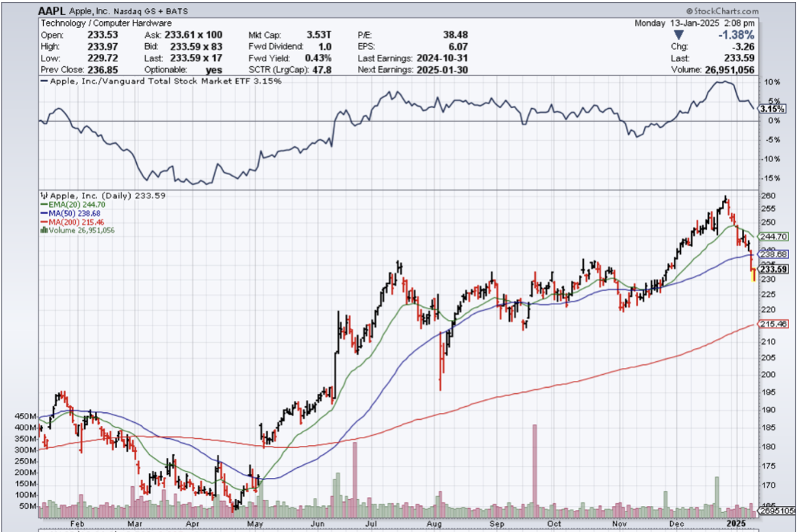Click the Aug label on the date axis
The width and height of the screenshot is (798, 532).
click(x=435, y=522)
